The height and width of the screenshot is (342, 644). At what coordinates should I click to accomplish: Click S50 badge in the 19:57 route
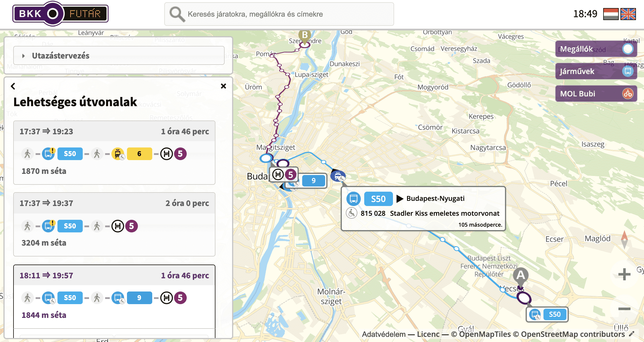70,298
